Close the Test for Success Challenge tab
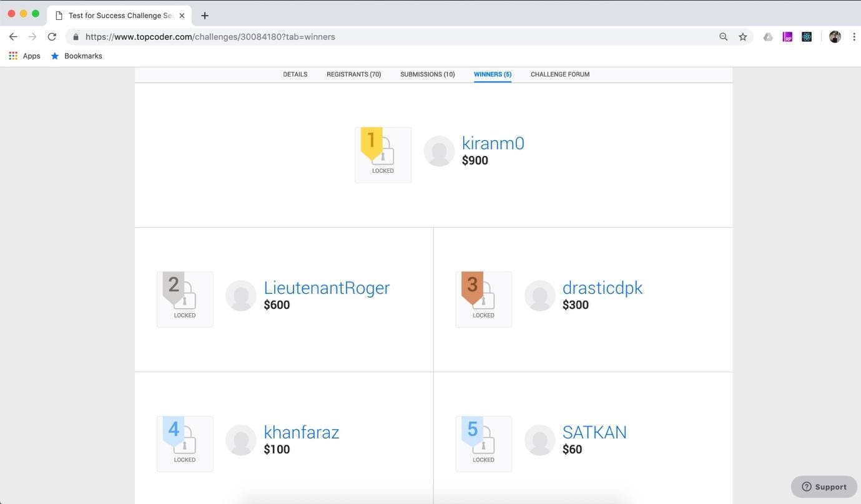Viewport: 861px width, 504px height. [x=182, y=16]
